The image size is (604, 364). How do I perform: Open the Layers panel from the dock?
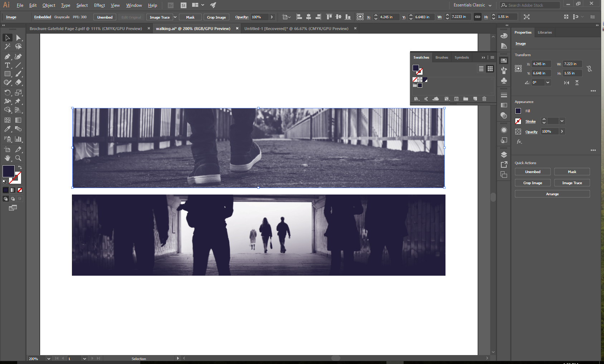(x=504, y=154)
